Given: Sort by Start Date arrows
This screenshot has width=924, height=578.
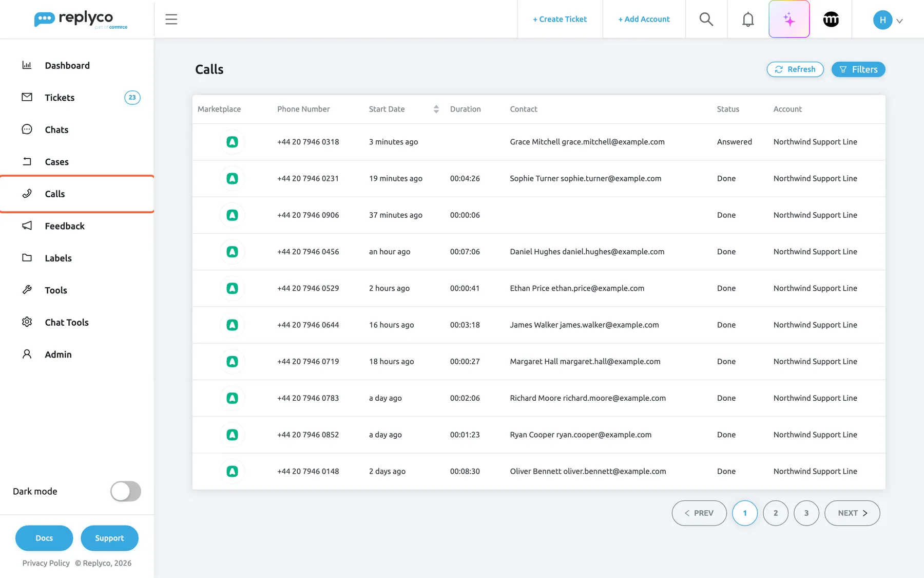Looking at the screenshot, I should [x=436, y=109].
